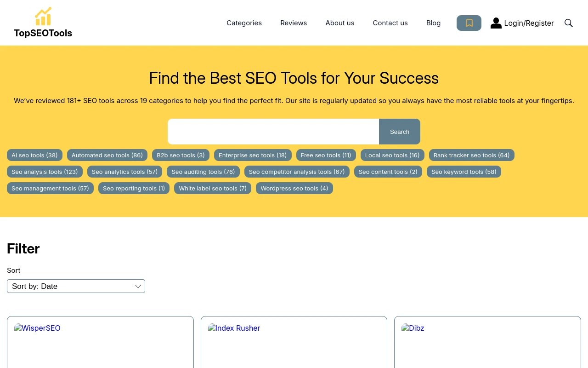Image resolution: width=588 pixels, height=368 pixels.
Task: Open the search magnifier icon
Action: 569,23
